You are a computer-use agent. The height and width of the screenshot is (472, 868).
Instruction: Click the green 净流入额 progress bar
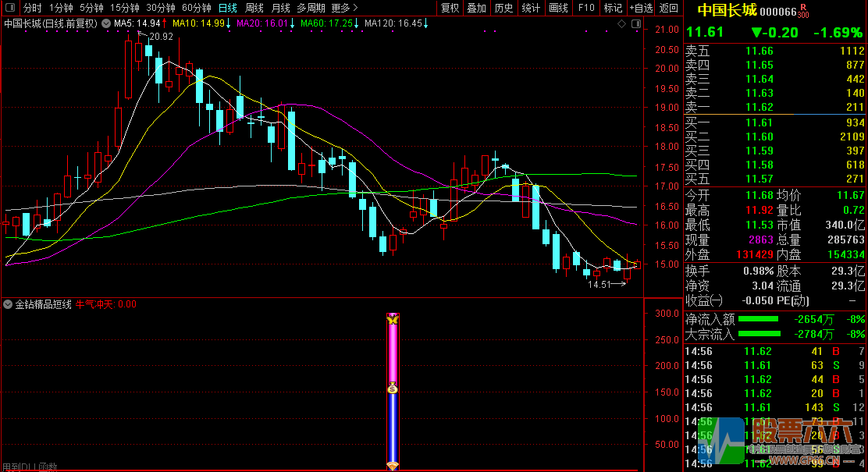pos(759,319)
